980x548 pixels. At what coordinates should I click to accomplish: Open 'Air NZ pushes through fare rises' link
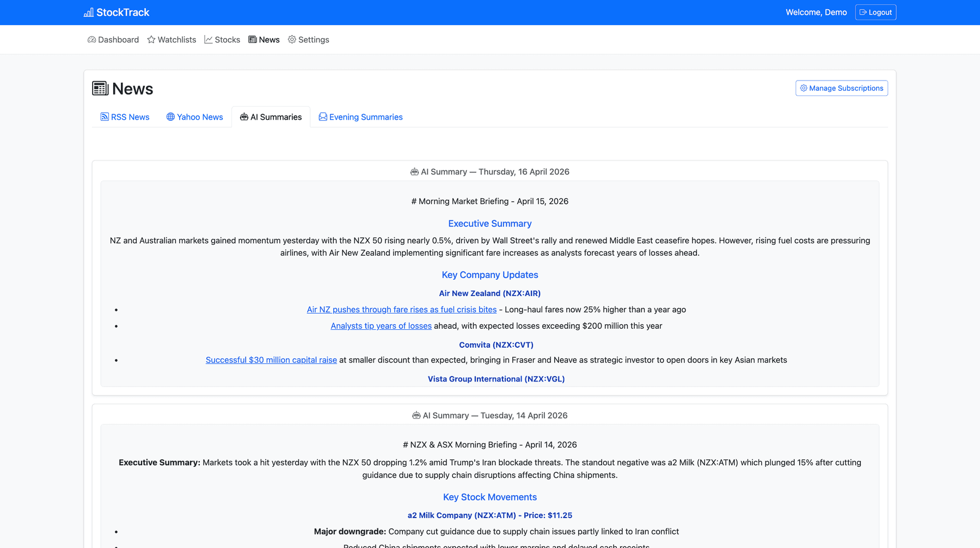[402, 310]
